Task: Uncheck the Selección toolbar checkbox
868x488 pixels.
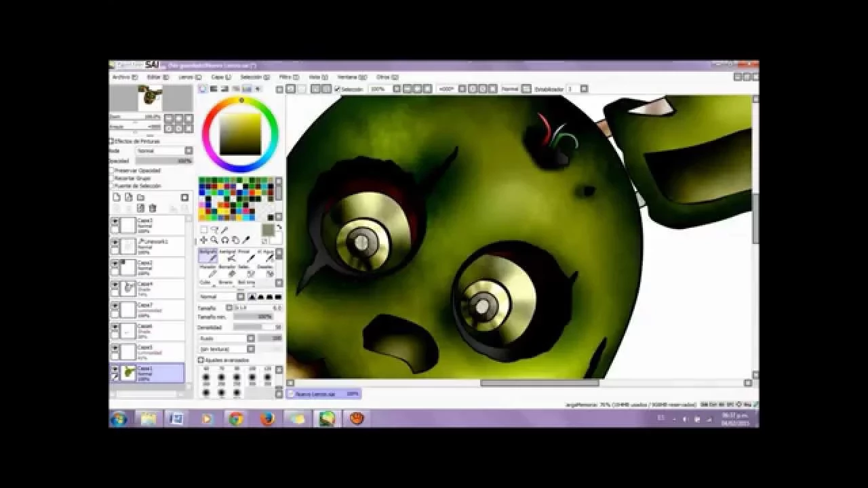Action: point(337,89)
